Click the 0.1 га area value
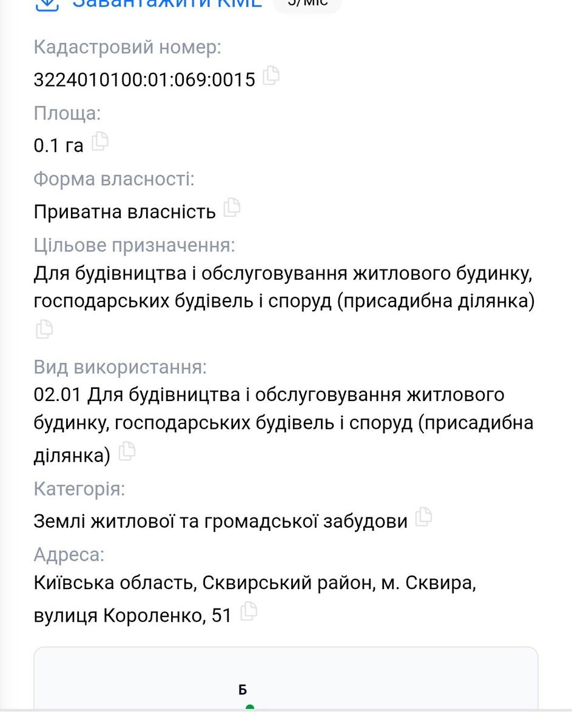The image size is (572, 728). pos(58,146)
